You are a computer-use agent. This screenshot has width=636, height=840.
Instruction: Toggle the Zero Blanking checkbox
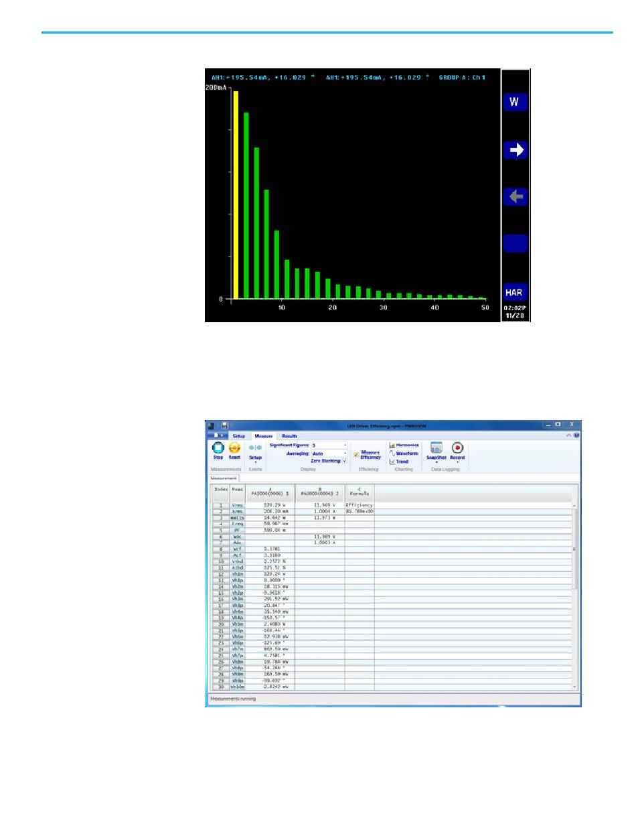click(x=344, y=461)
